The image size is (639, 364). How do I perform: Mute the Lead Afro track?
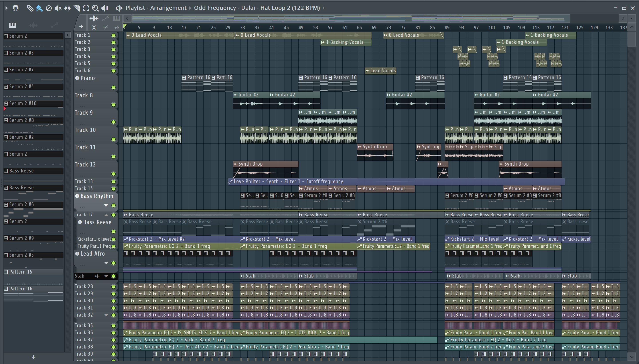(x=113, y=263)
